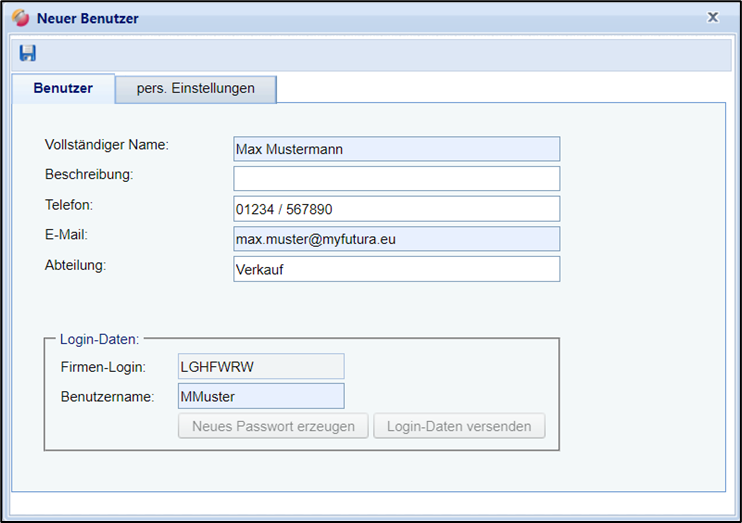Click the Neuer Benutzer window title text

(88, 18)
